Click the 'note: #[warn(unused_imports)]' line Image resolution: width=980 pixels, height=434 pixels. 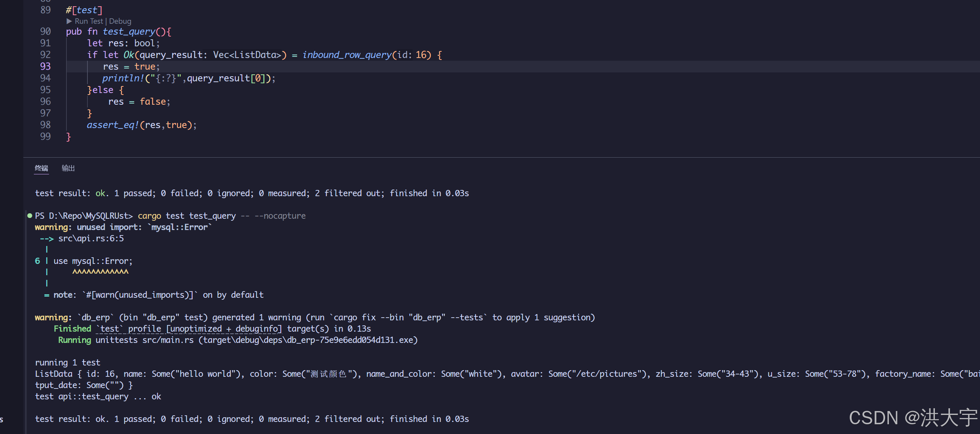pyautogui.click(x=154, y=295)
